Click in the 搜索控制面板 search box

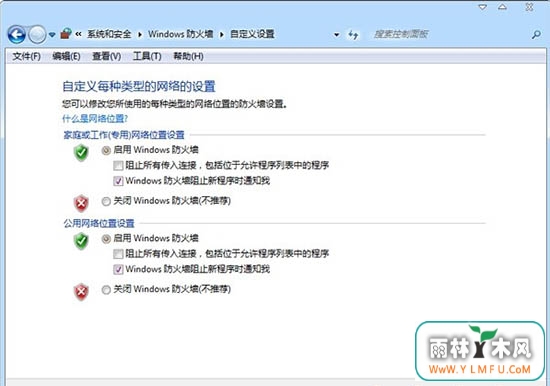pyautogui.click(x=449, y=34)
